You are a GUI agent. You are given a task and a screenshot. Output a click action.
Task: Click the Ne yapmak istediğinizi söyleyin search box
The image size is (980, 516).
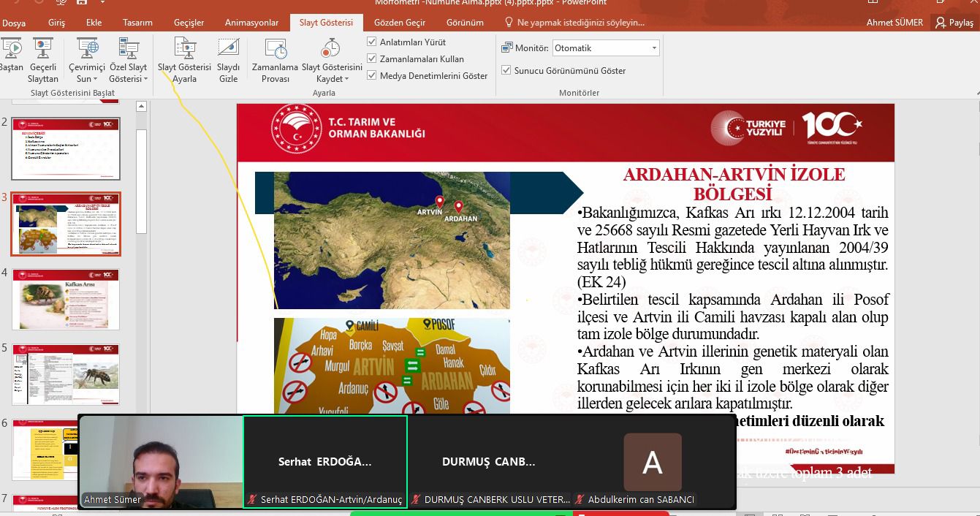click(x=581, y=23)
